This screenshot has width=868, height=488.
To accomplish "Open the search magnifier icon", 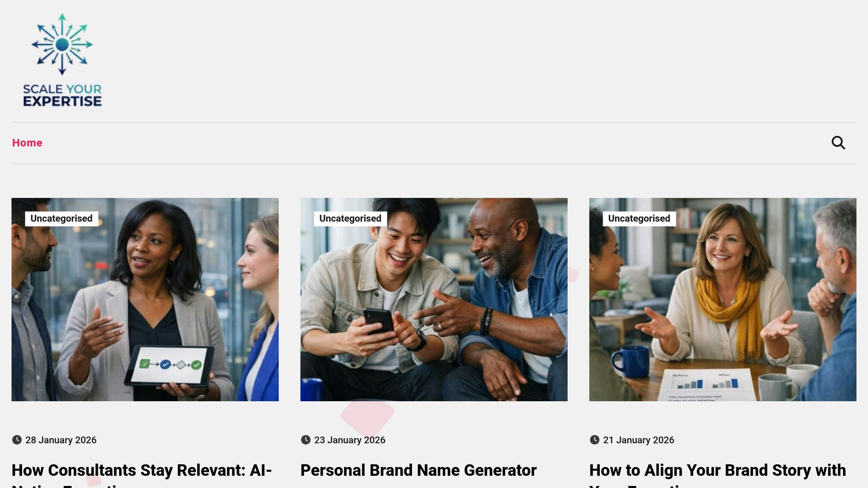I will pos(838,143).
